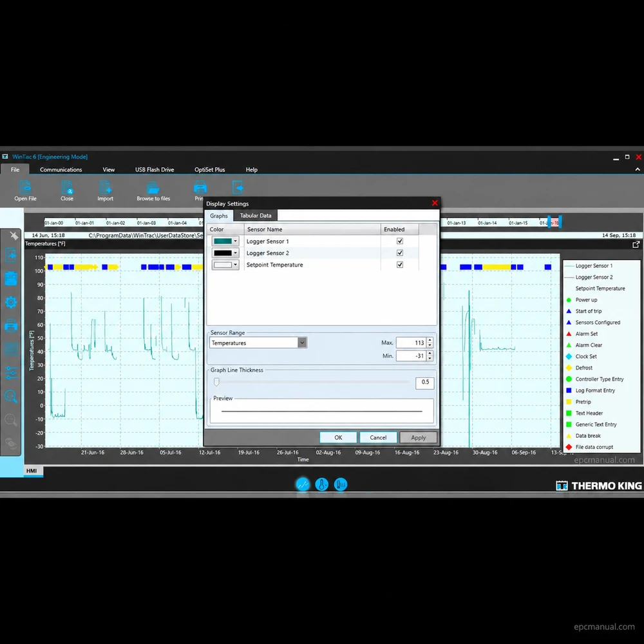This screenshot has width=644, height=644.
Task: Click the greyed-out zoom out magnifier icon
Action: click(x=11, y=420)
